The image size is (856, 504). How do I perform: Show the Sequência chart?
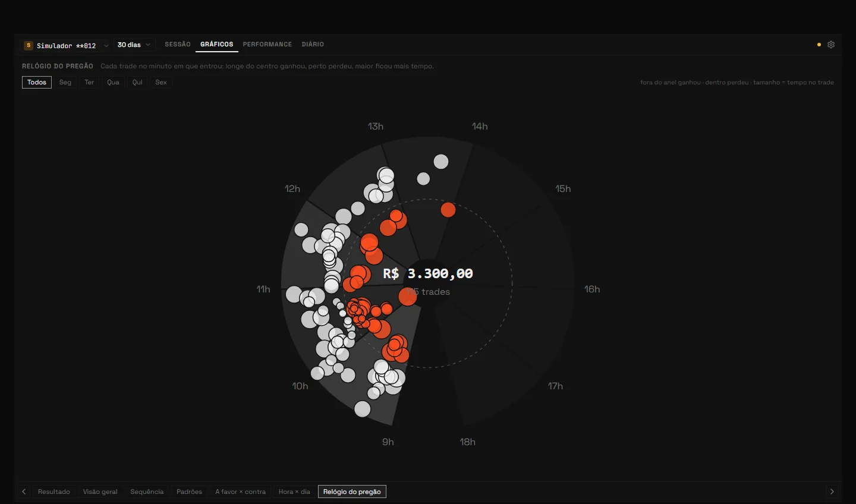tap(147, 492)
